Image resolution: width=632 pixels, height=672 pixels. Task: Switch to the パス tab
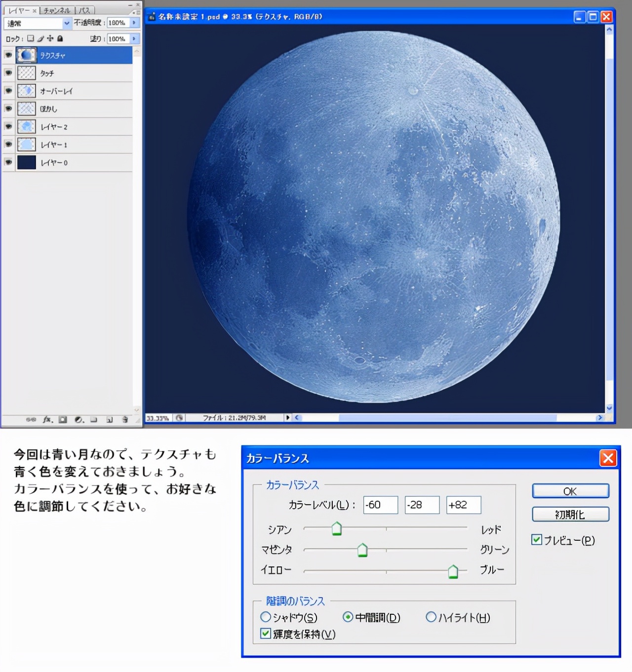84,10
